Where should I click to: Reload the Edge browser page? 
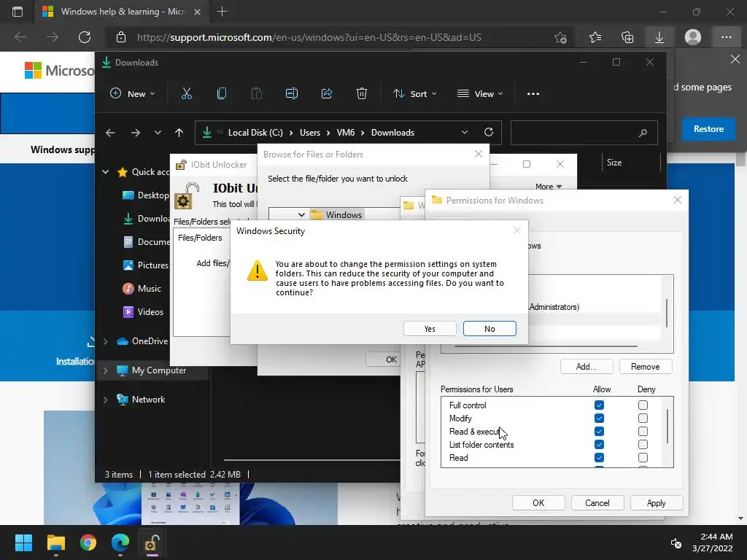tap(85, 37)
